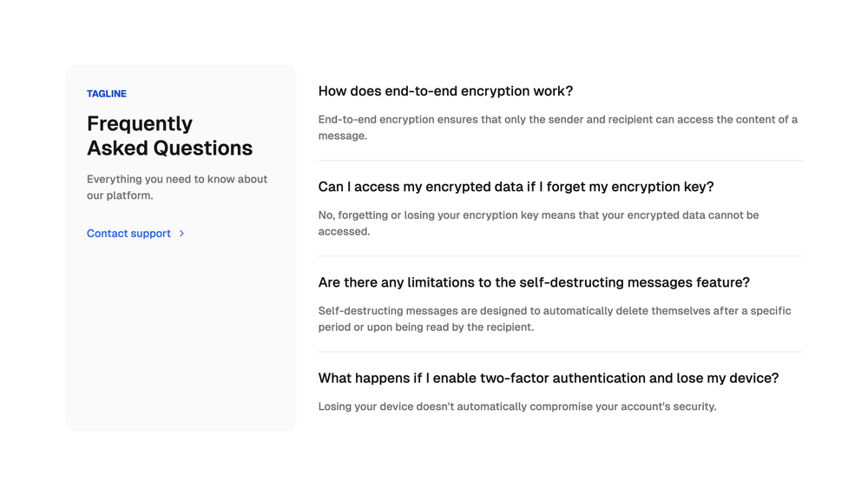Click the divider above the self-destructing messages question
This screenshot has width=868, height=496.
pos(560,256)
